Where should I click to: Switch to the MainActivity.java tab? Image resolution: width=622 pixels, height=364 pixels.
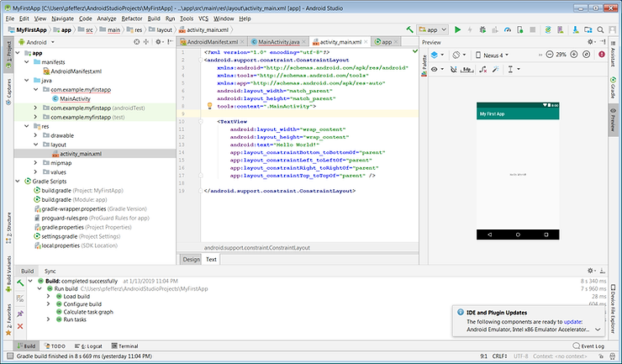point(279,42)
